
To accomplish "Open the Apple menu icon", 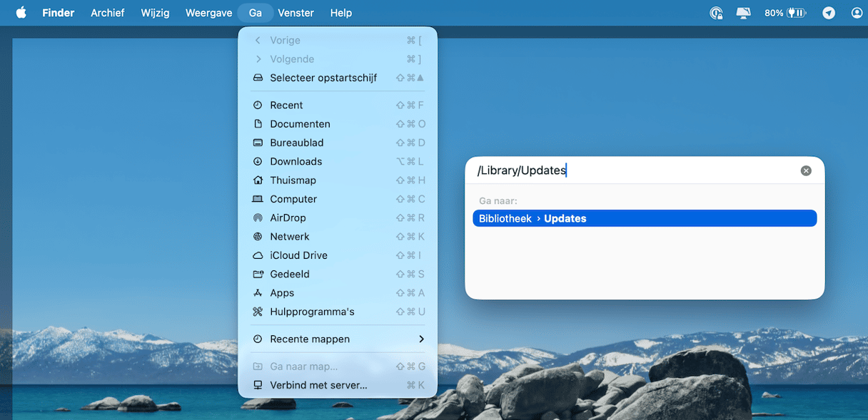I will coord(21,13).
